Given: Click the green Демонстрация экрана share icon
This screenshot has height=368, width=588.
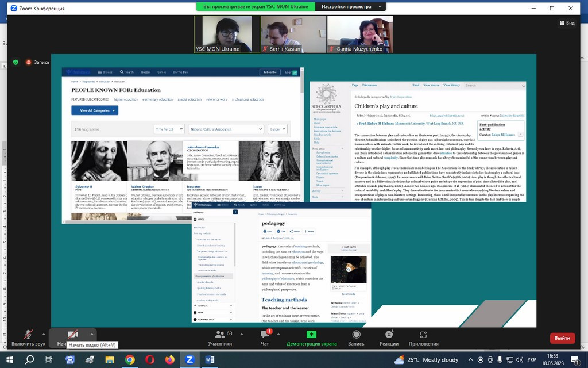Looking at the screenshot, I should (311, 334).
